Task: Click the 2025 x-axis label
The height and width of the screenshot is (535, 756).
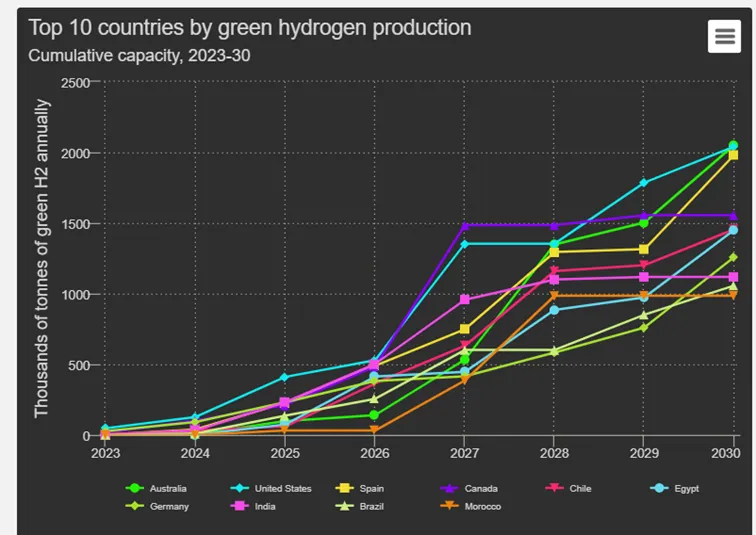Action: pyautogui.click(x=285, y=453)
